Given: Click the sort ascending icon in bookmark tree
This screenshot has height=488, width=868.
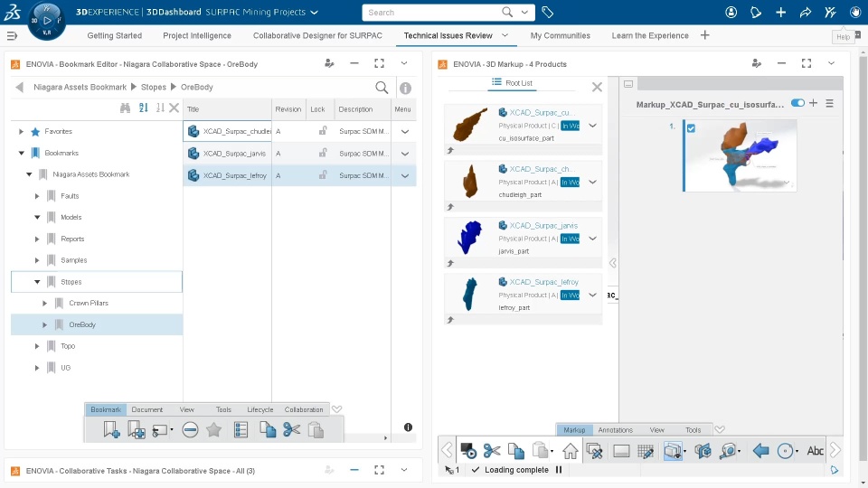Looking at the screenshot, I should pyautogui.click(x=144, y=108).
